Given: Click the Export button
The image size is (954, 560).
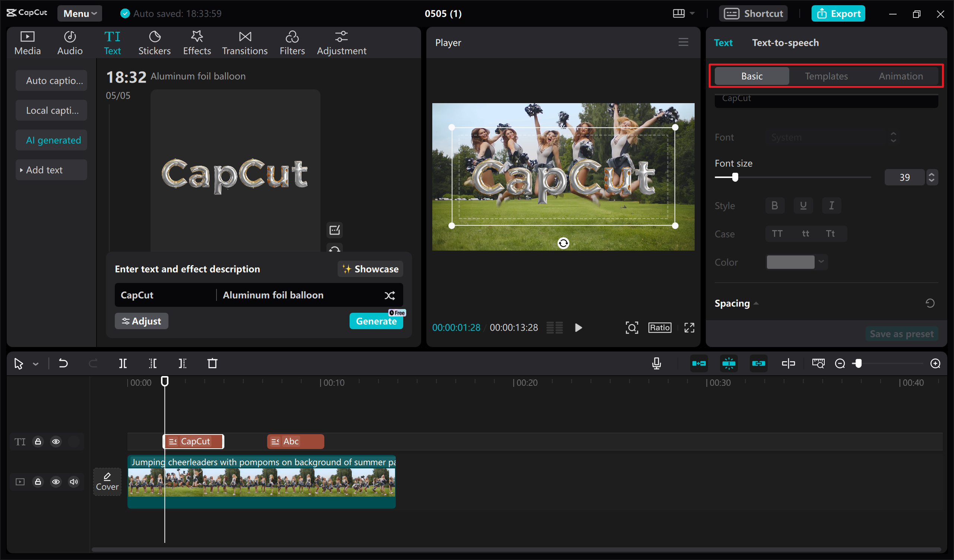Looking at the screenshot, I should [838, 14].
